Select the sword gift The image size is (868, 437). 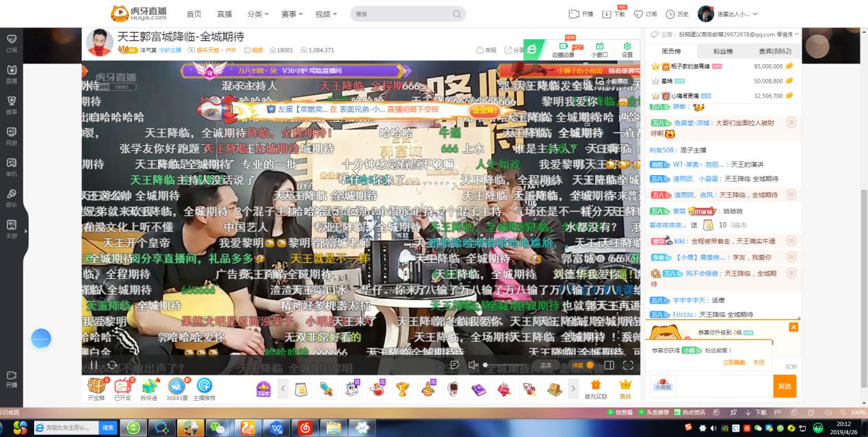click(x=326, y=389)
